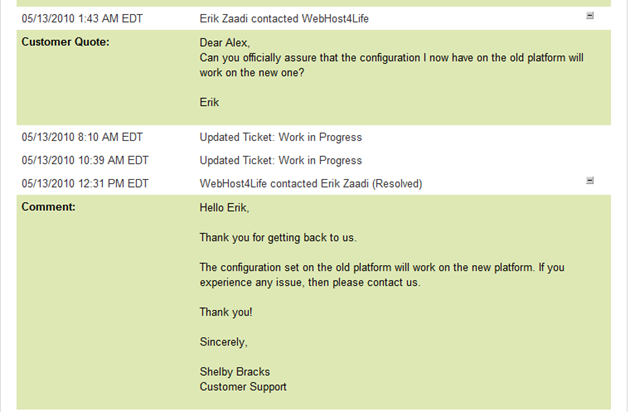Image resolution: width=640 pixels, height=412 pixels.
Task: Click the 'Dear Alex,' greeting line
Action: pos(224,43)
